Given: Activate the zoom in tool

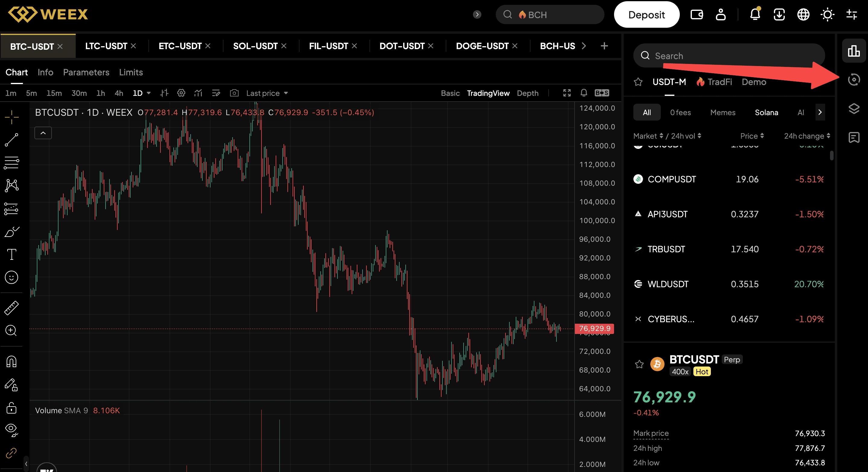Looking at the screenshot, I should point(11,331).
